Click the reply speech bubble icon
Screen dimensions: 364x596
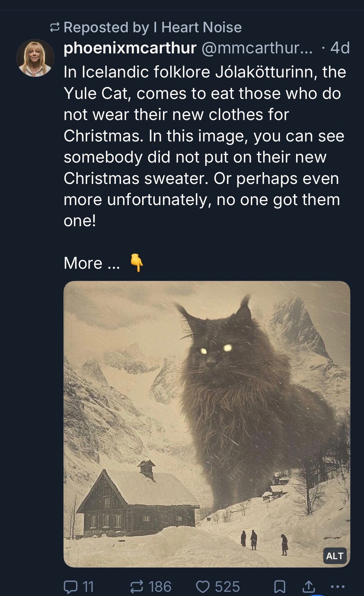[70, 587]
